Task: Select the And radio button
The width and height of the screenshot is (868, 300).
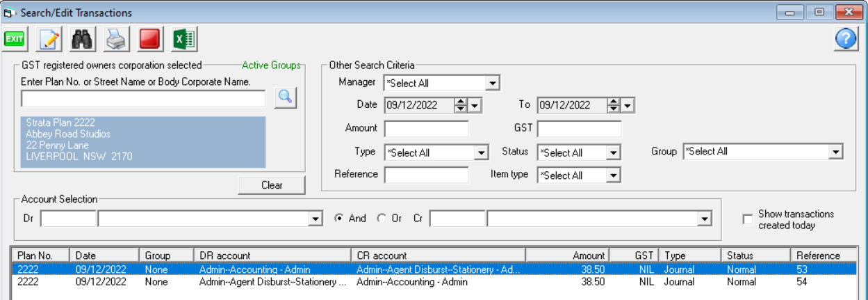Action: (x=339, y=219)
